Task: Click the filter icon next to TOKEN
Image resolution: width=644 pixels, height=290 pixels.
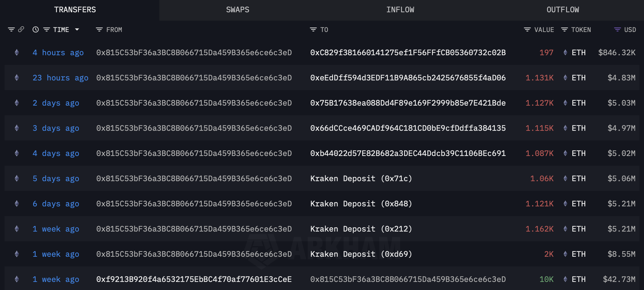Action: (x=564, y=29)
